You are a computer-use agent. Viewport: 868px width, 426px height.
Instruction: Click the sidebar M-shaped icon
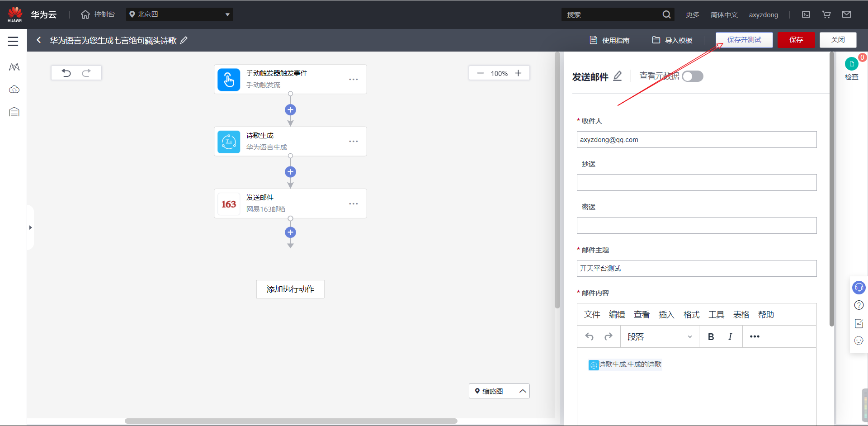click(x=14, y=67)
